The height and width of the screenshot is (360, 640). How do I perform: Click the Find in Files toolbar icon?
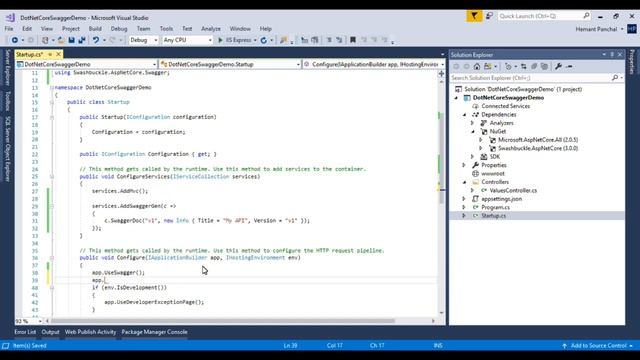pos(283,40)
